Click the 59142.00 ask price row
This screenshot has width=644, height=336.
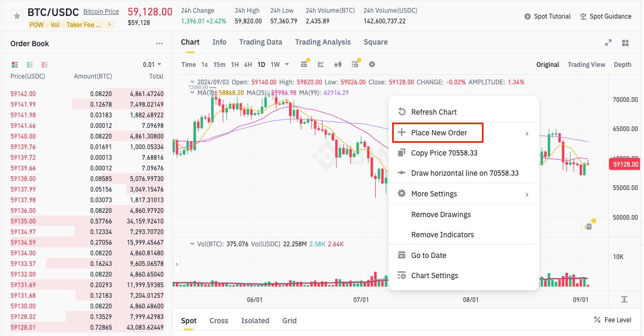pos(87,93)
